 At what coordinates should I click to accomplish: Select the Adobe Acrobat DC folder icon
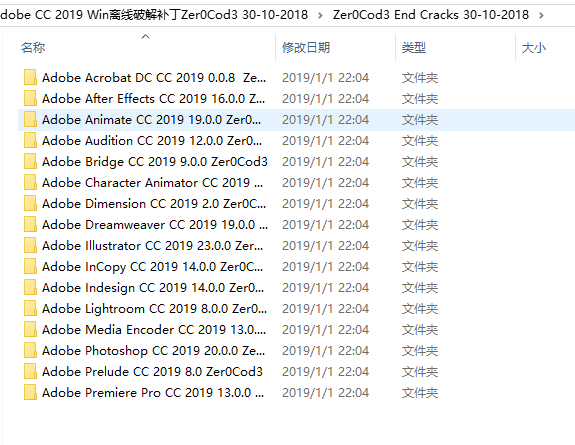click(x=30, y=77)
